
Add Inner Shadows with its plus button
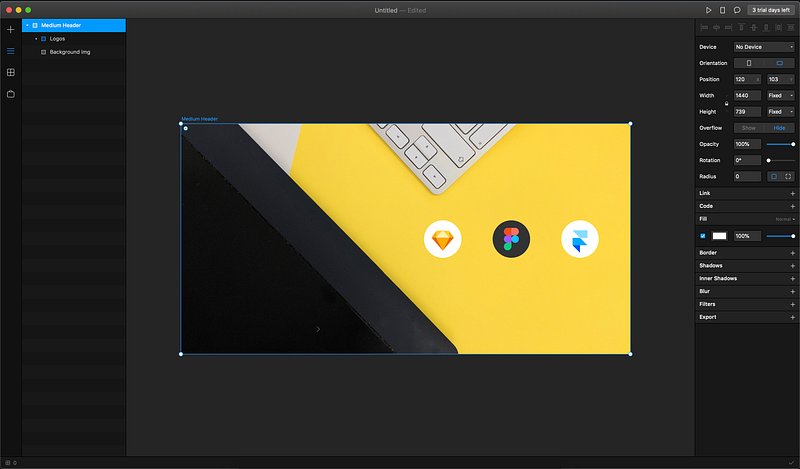coord(792,279)
